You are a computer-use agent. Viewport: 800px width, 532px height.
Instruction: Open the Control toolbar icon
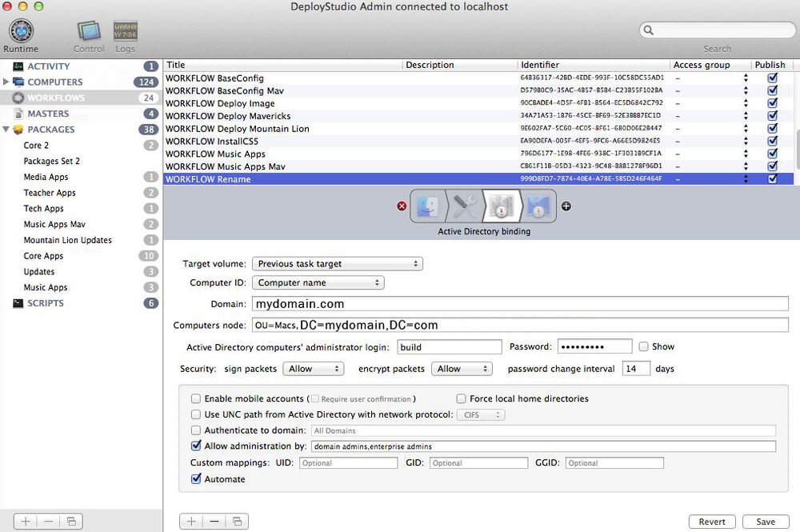coord(89,31)
